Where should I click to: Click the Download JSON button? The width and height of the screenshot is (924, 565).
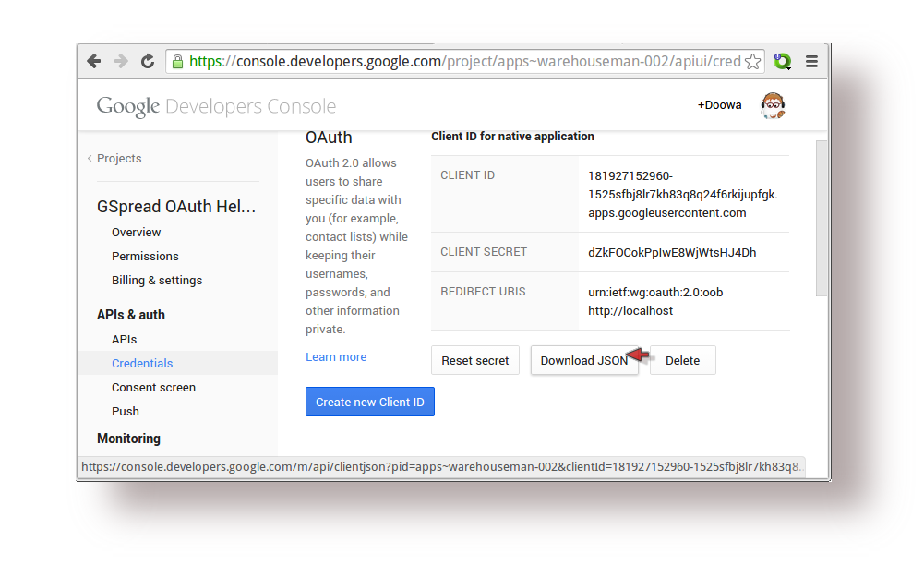pyautogui.click(x=584, y=360)
